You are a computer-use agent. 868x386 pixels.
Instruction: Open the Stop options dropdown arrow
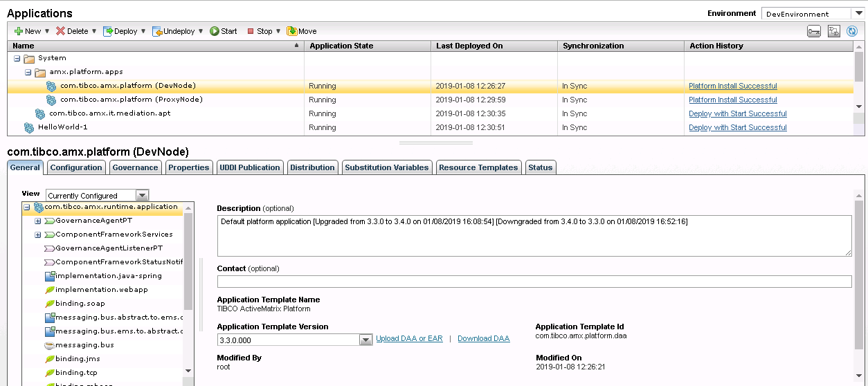[x=278, y=31]
